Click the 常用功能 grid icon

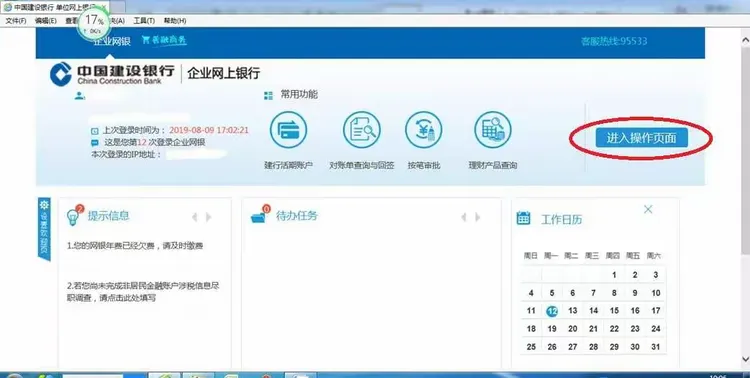(268, 95)
